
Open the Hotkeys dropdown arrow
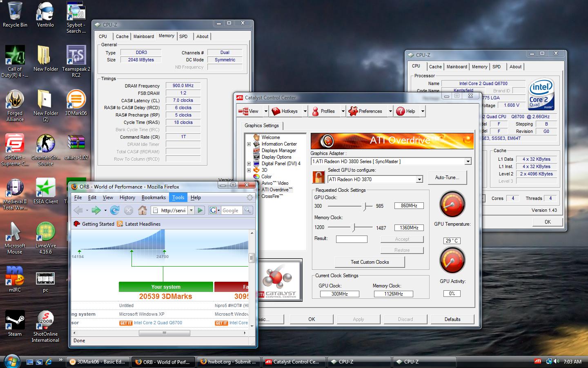tap(305, 111)
